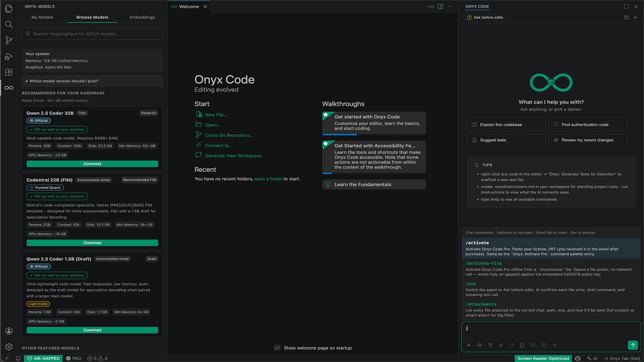Open the remote window icon in status bar

tap(7, 358)
